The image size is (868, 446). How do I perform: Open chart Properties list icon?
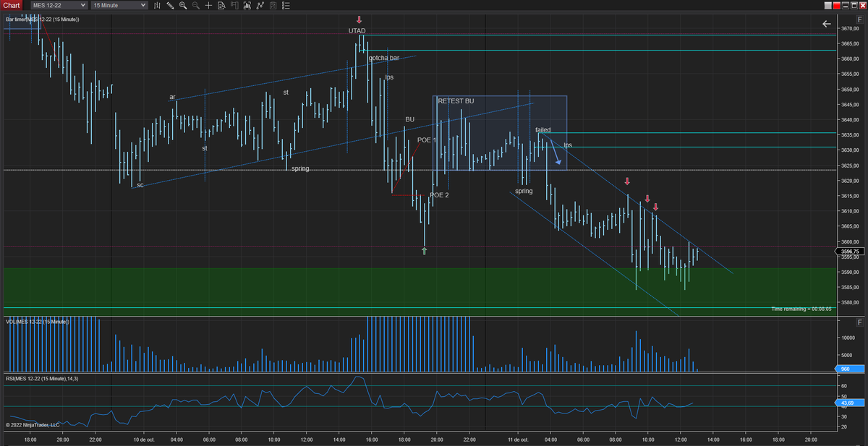pyautogui.click(x=284, y=5)
